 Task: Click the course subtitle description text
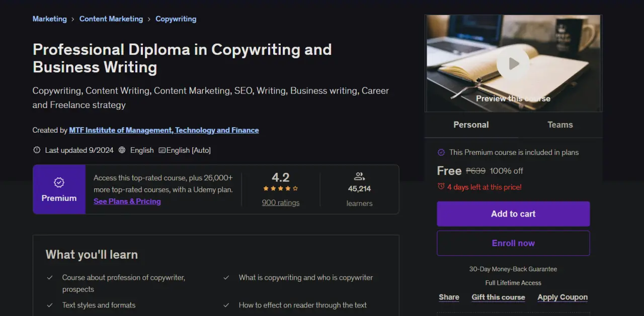coord(211,98)
